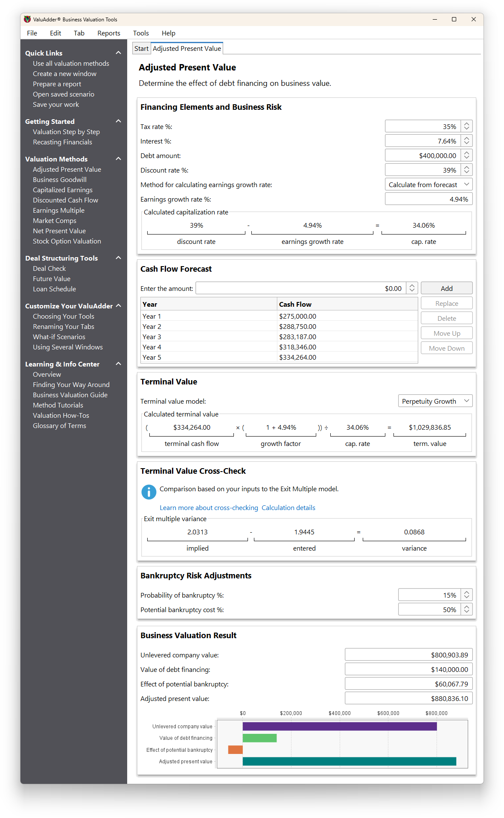This screenshot has height=818, width=504.
Task: Open the Help menu
Action: point(169,33)
